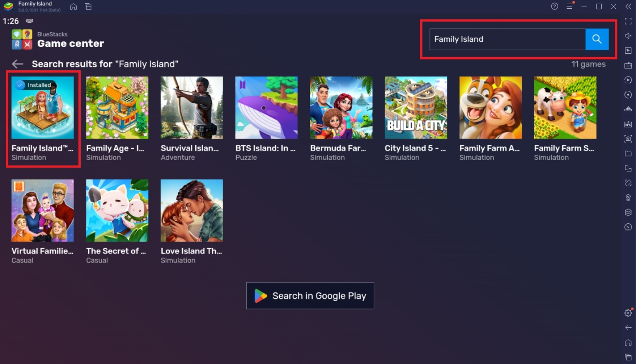Viewport: 636px width, 364px height.
Task: Select The Secret of Cat Island thumbnail
Action: tap(117, 211)
